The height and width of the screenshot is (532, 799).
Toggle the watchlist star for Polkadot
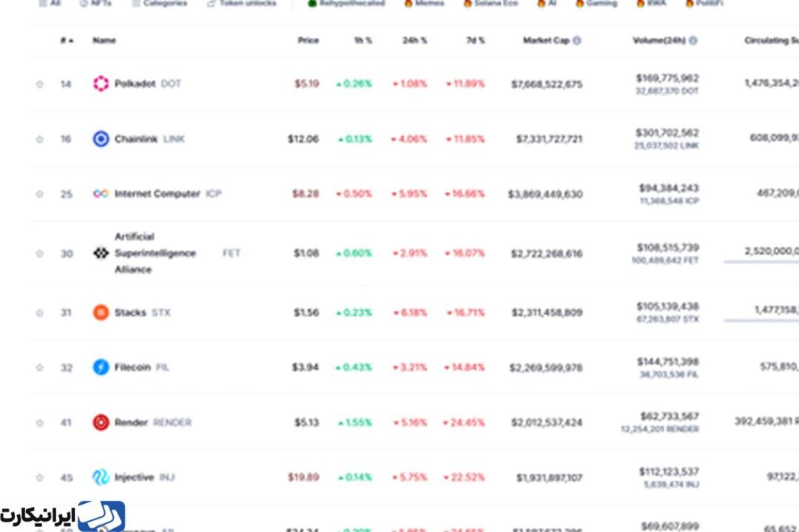click(x=40, y=84)
